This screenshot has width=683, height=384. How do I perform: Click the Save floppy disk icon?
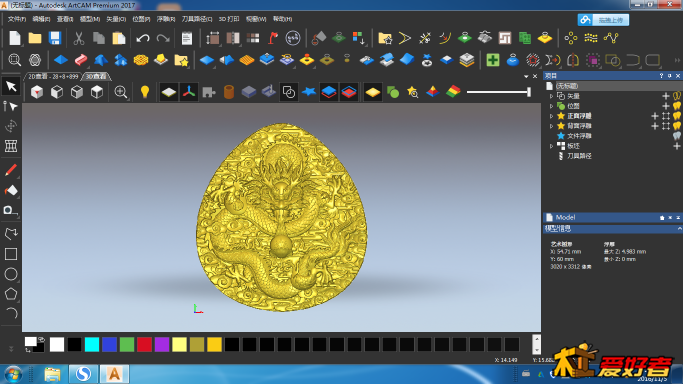(55, 38)
